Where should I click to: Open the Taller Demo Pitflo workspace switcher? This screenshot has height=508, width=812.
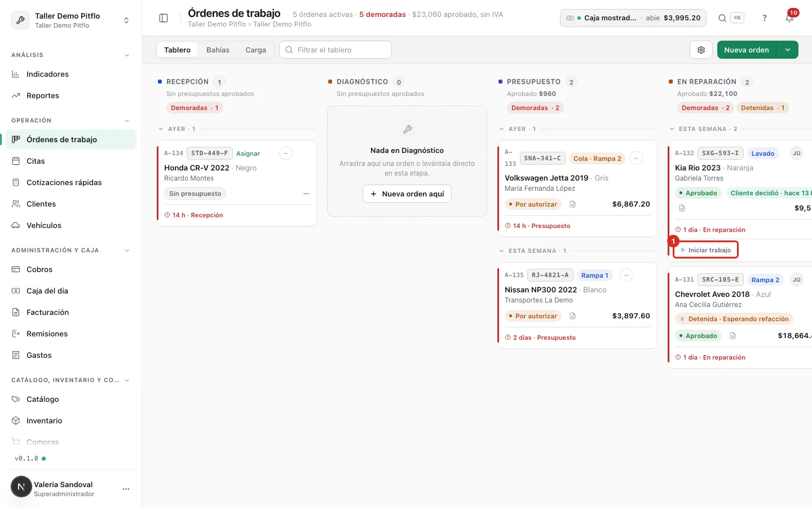71,20
